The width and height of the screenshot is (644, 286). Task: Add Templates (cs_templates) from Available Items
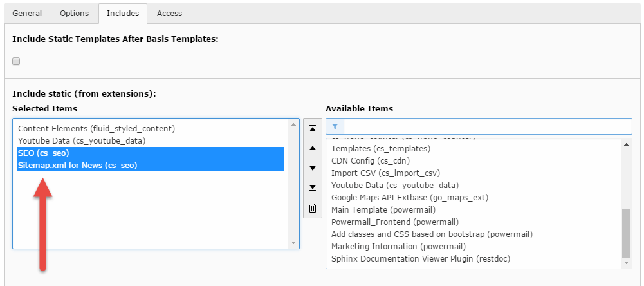click(381, 149)
